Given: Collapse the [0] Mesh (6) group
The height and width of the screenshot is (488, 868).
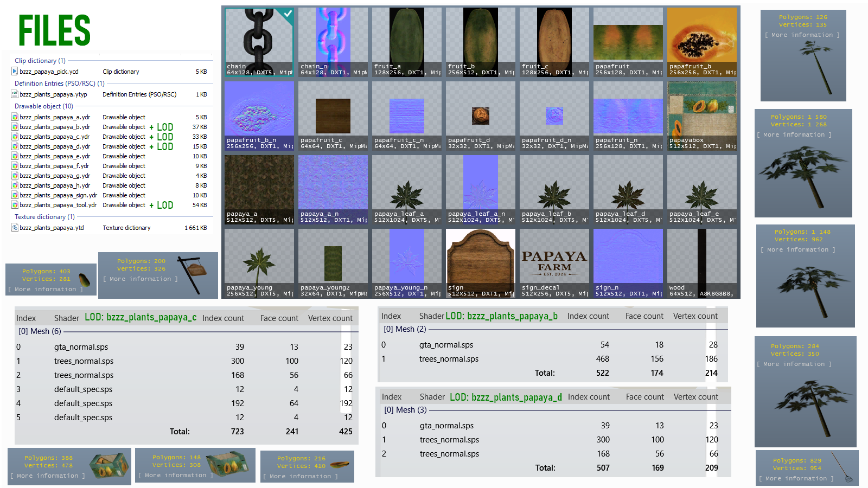Looking at the screenshot, I should pyautogui.click(x=40, y=331).
